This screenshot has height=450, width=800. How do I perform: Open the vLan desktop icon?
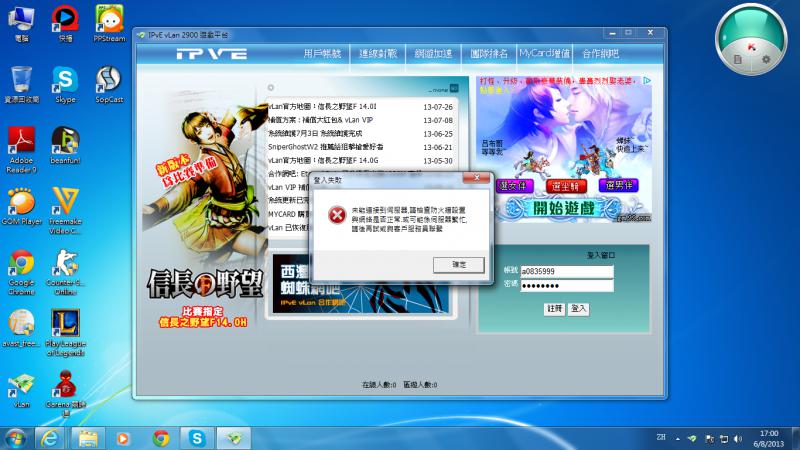tap(21, 390)
